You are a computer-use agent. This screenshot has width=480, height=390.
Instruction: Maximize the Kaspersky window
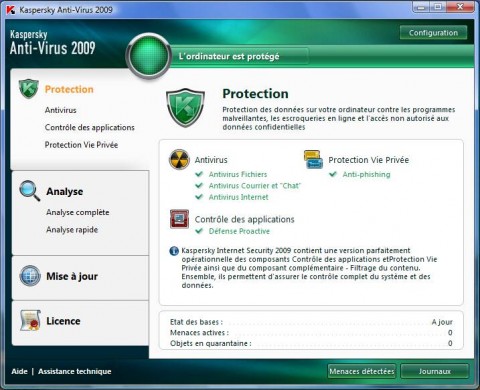438,7
